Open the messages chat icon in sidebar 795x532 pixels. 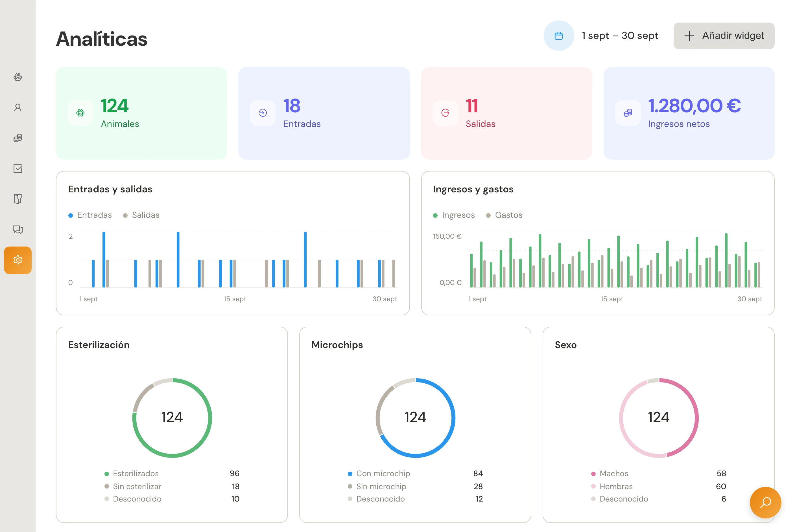18,230
